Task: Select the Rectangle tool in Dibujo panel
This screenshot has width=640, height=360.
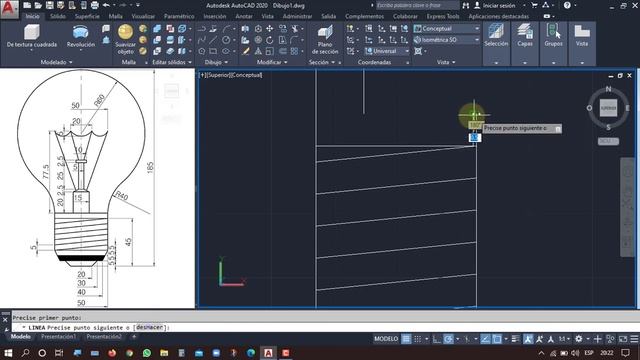Action: 213,51
